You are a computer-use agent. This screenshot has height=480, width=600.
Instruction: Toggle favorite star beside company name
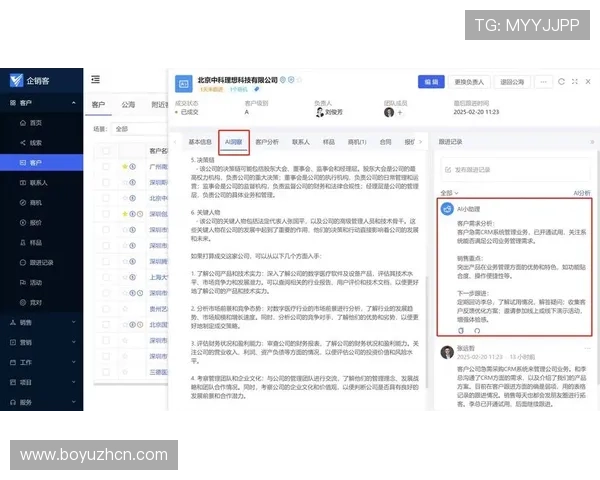coord(299,80)
